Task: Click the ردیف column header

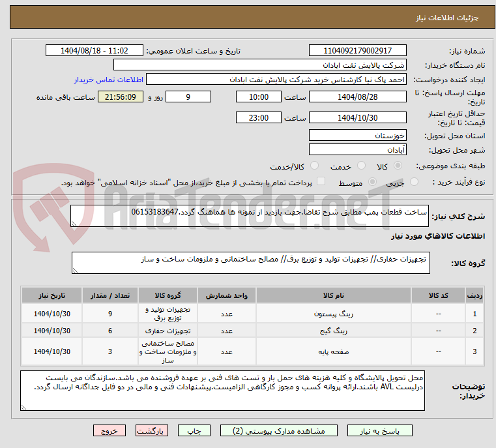Action: [474, 295]
